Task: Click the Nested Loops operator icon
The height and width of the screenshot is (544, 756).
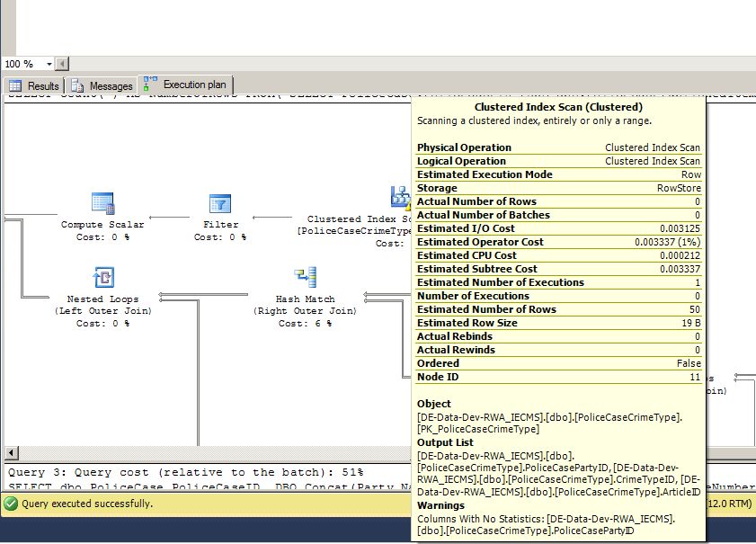Action: click(103, 277)
